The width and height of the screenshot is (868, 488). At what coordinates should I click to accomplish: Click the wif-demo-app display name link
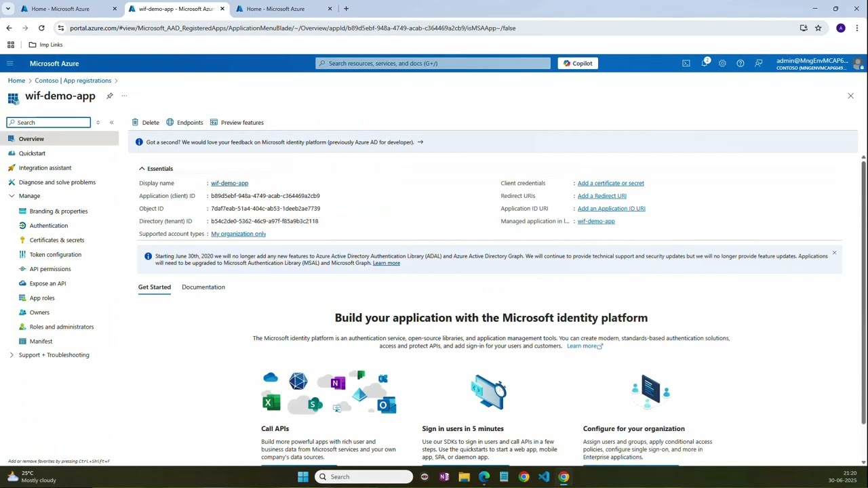(x=229, y=183)
